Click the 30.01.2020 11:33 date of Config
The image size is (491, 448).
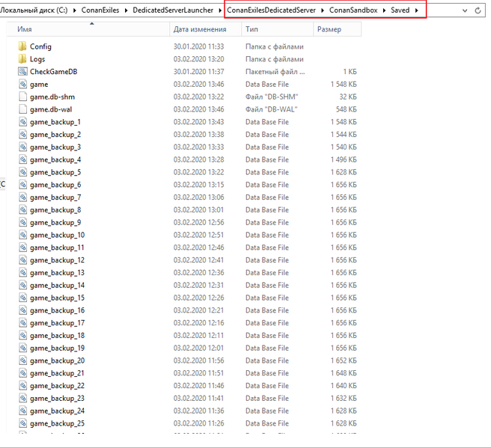point(199,46)
